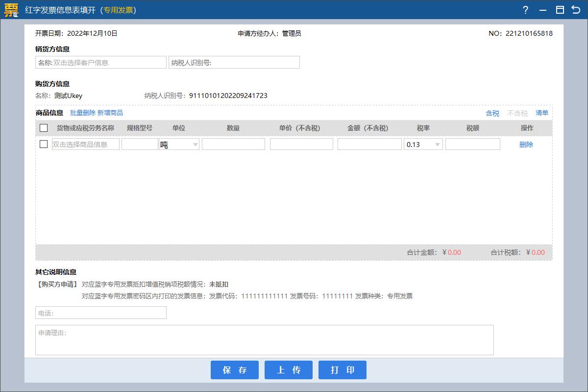Click the 纳税人识别号 taxpayer ID field
The image size is (588, 392).
click(234, 62)
